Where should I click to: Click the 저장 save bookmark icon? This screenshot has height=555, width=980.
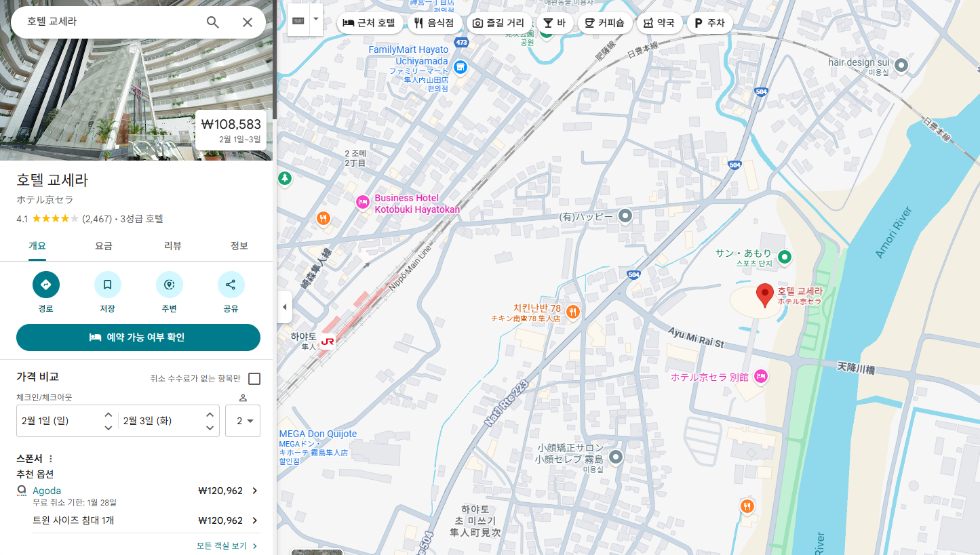click(107, 285)
